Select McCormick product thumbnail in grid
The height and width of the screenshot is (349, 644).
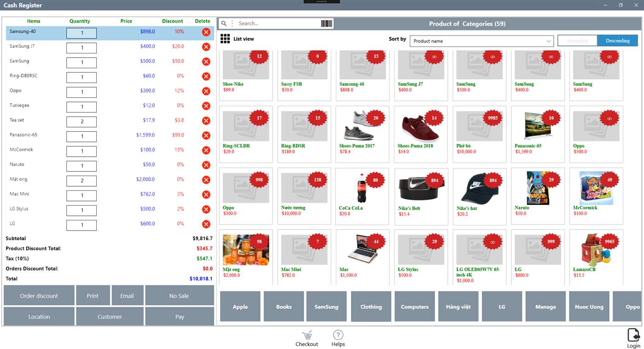click(596, 188)
